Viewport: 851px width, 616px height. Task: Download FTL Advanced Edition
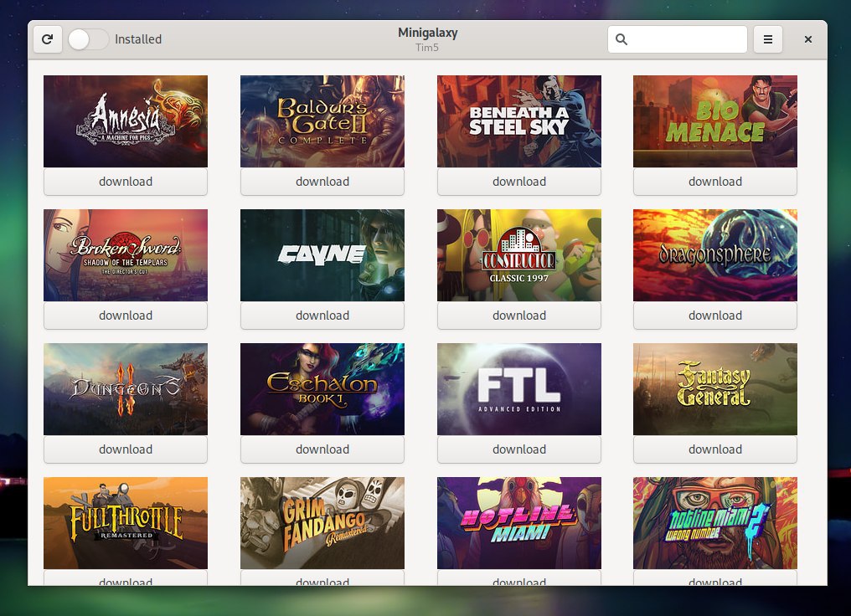click(519, 449)
